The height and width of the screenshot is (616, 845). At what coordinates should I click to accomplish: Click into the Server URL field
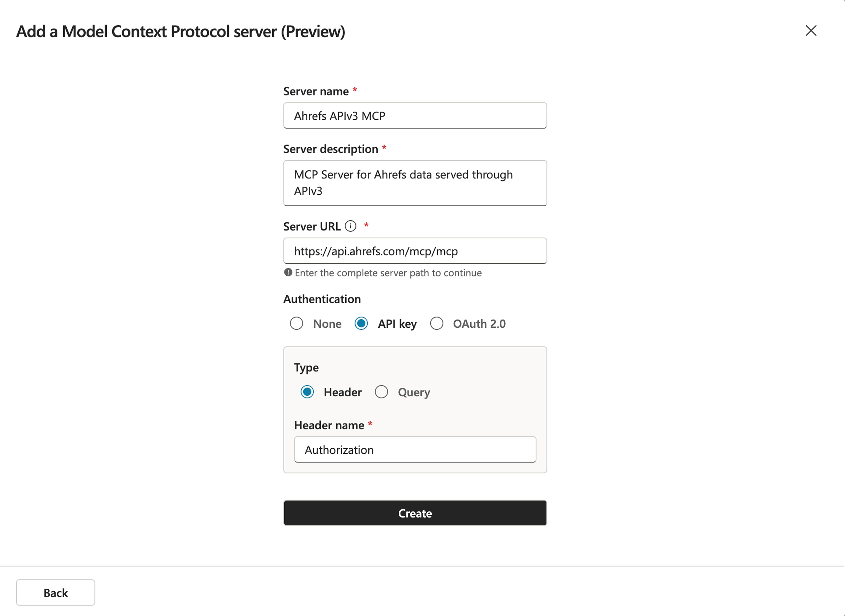click(x=415, y=251)
